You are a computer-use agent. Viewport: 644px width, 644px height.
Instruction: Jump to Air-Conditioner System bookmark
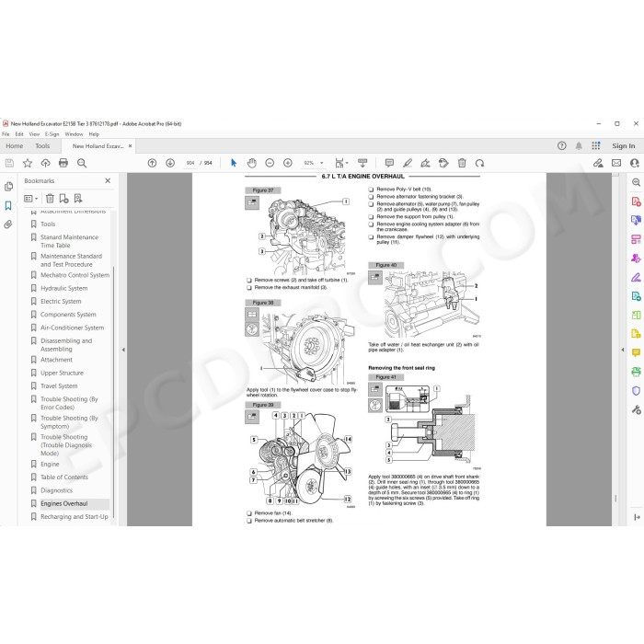click(x=72, y=328)
